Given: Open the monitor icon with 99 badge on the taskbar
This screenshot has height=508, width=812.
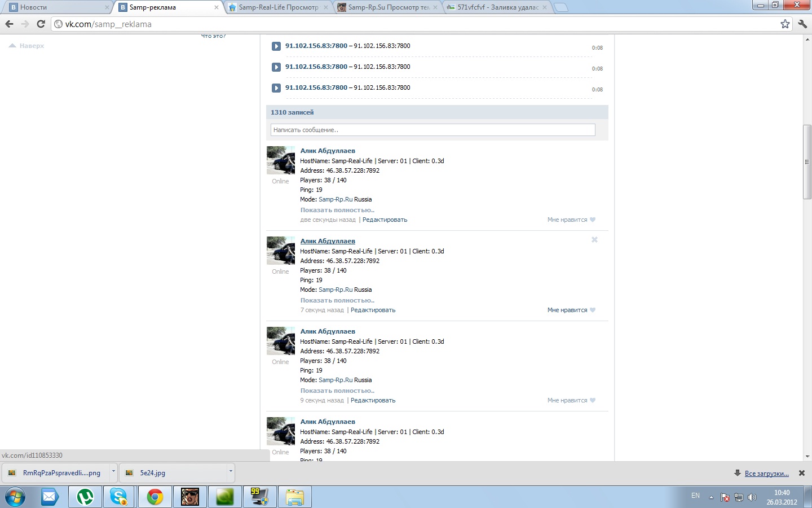Looking at the screenshot, I should 259,497.
